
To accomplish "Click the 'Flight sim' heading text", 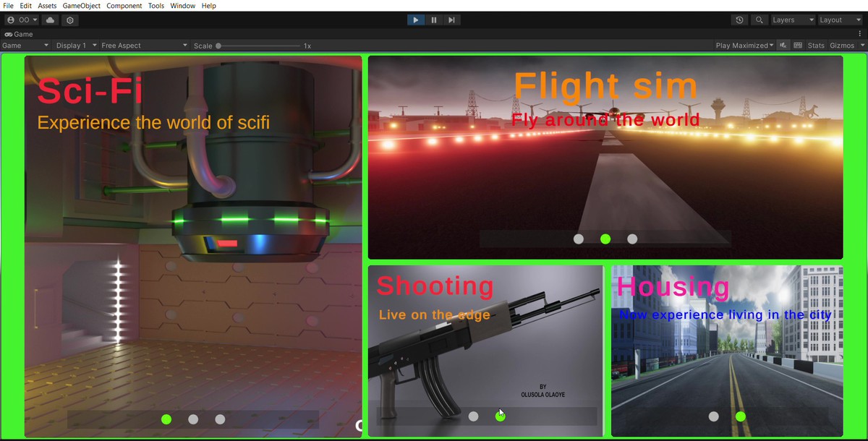I will click(605, 85).
